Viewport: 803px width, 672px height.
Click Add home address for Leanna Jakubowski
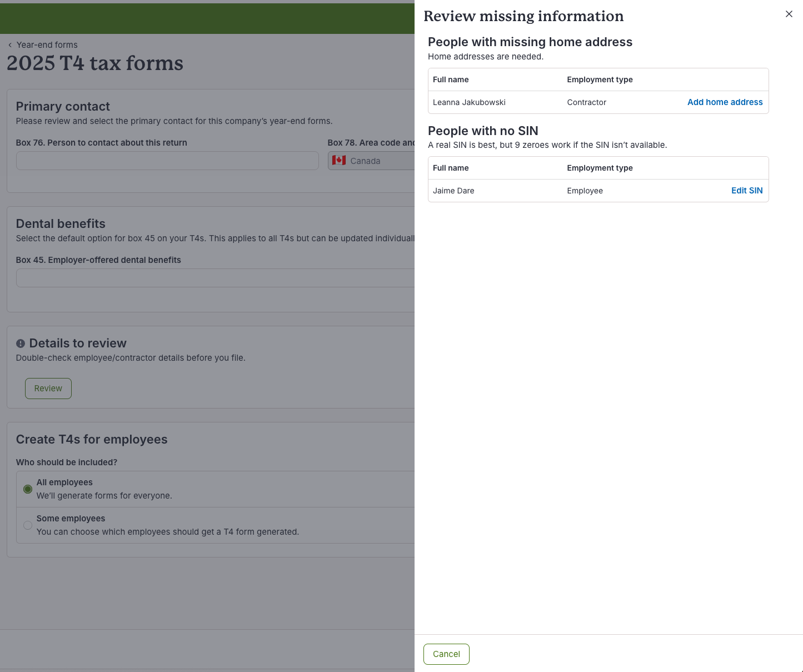tap(725, 102)
